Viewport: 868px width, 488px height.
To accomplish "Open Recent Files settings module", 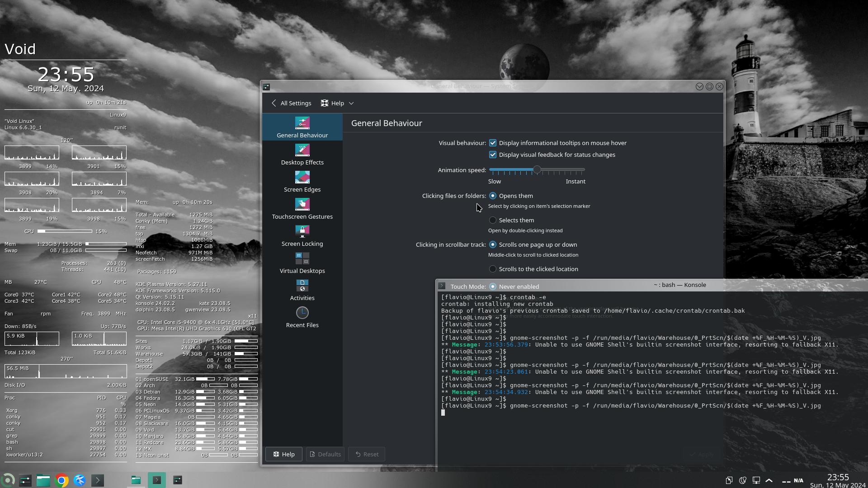I will (302, 317).
